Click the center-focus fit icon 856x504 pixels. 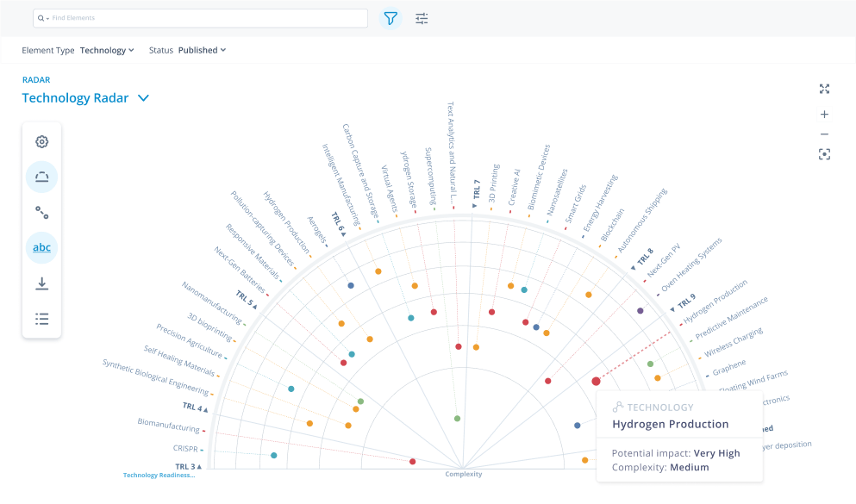[824, 154]
